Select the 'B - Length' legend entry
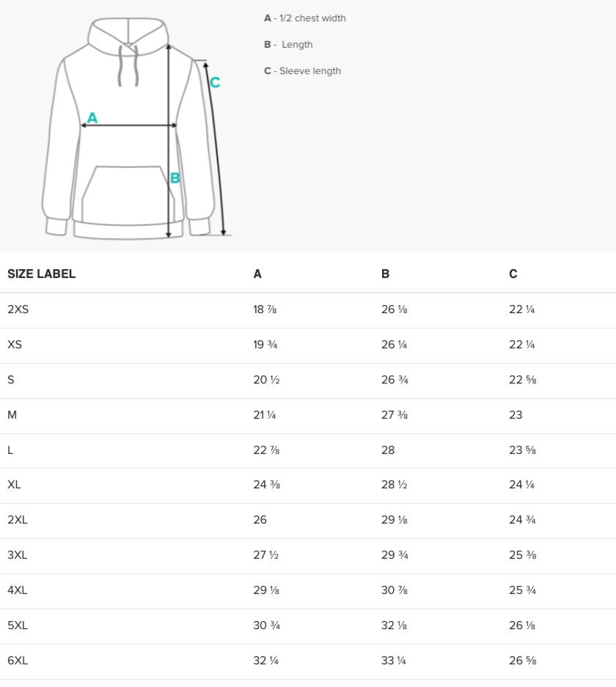Screen dimensions: 616x687 click(x=288, y=45)
